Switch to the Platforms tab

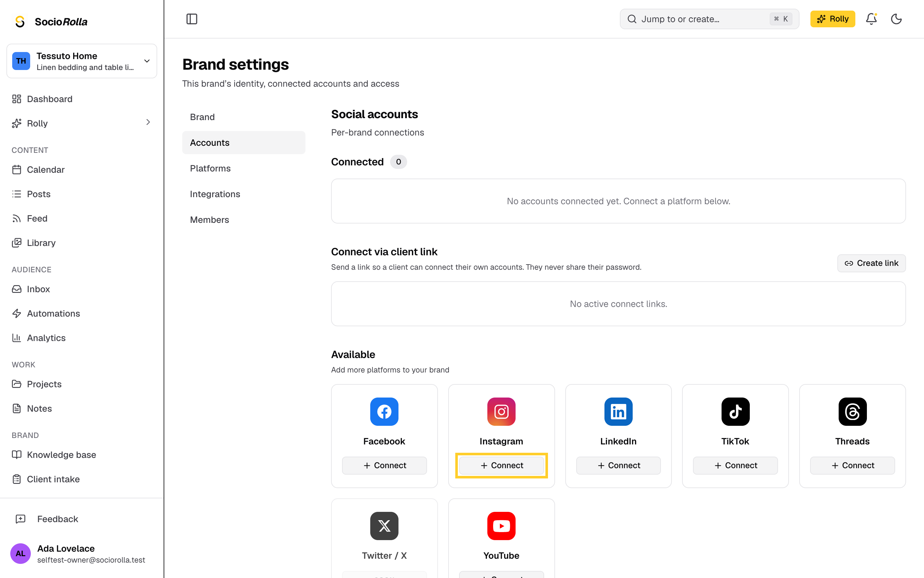coord(244,168)
